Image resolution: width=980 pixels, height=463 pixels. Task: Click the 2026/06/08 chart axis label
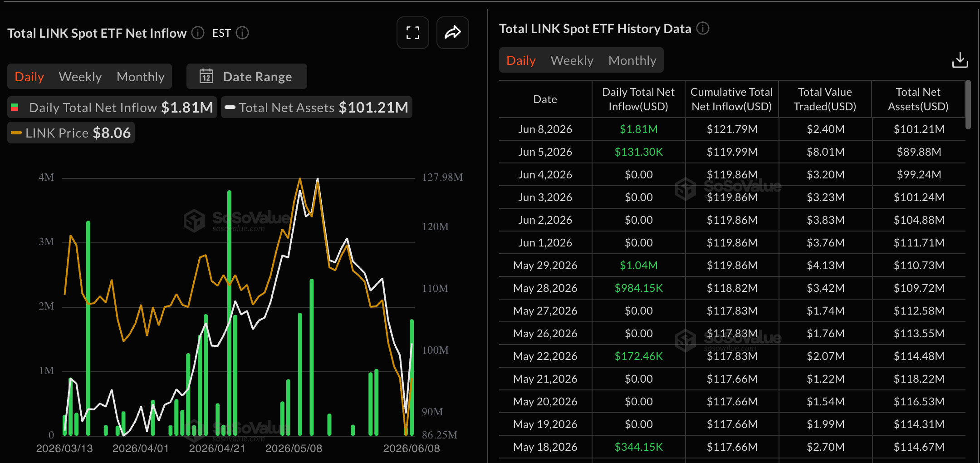click(412, 448)
